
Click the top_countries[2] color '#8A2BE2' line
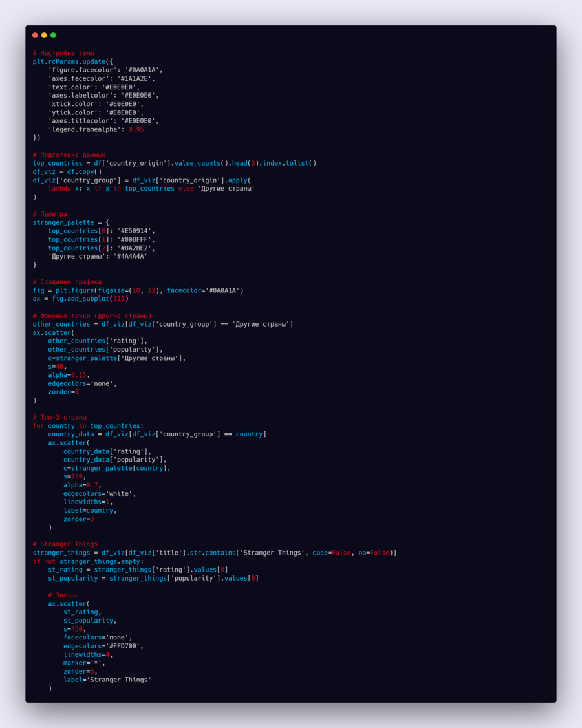point(102,248)
